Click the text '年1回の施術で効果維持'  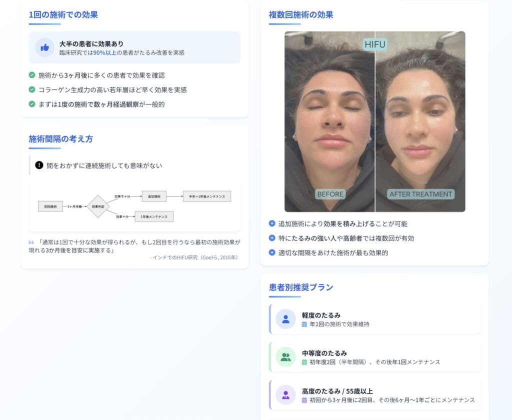[339, 324]
